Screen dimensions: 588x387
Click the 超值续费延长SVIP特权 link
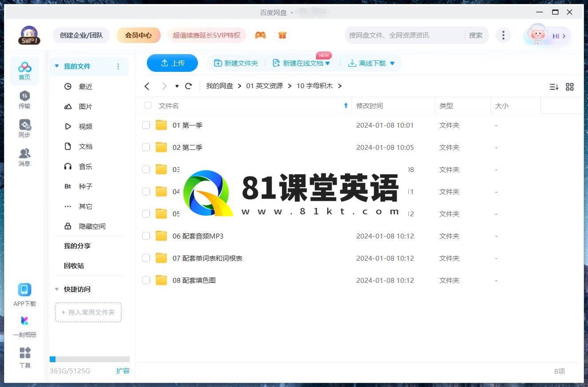[x=207, y=35]
